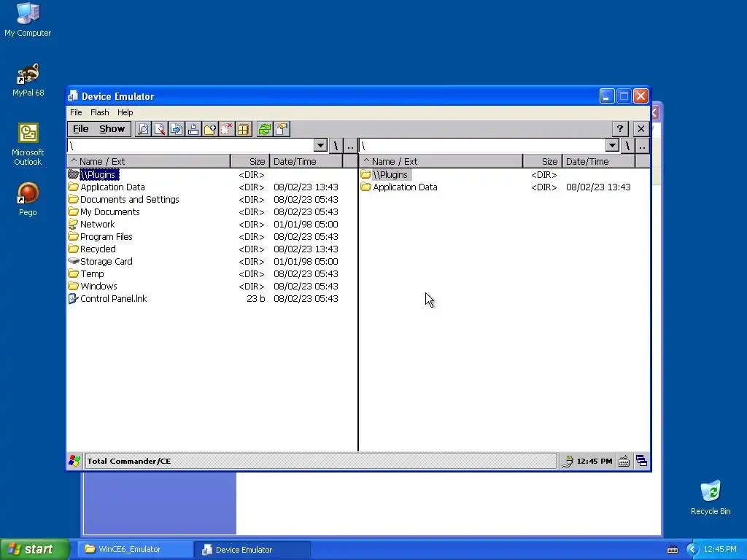This screenshot has height=560, width=747.
Task: Click the Properties (hand with document) toolbar icon
Action: pyautogui.click(x=282, y=129)
